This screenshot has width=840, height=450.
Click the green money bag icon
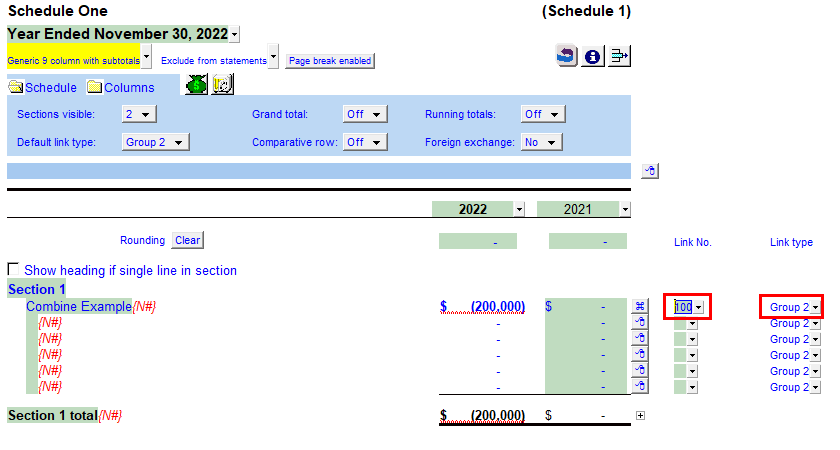(x=197, y=85)
